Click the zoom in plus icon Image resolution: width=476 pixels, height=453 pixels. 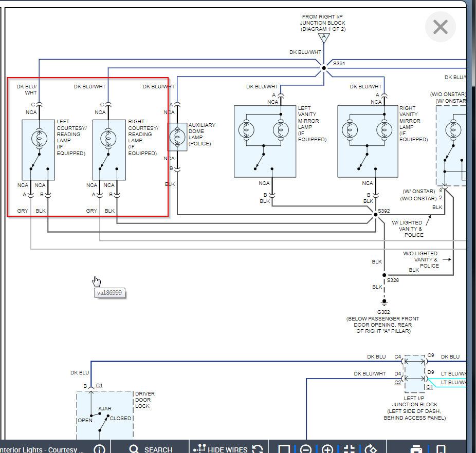click(327, 449)
